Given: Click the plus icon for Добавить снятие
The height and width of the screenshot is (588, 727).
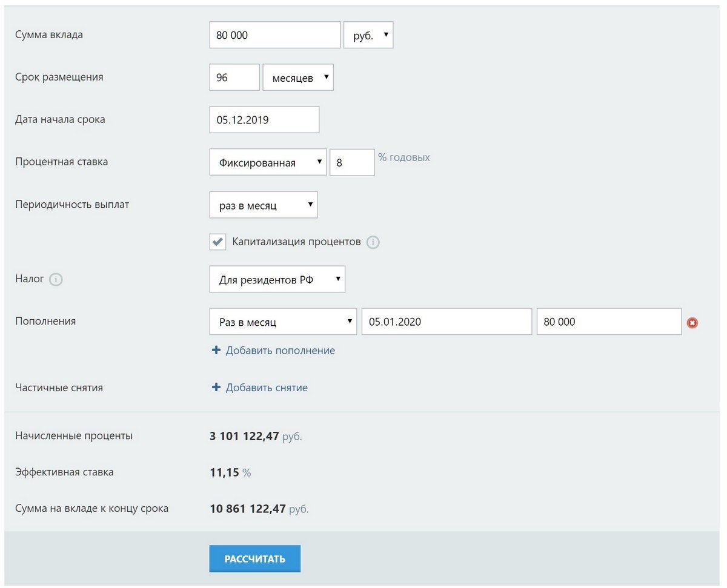Looking at the screenshot, I should tap(216, 388).
